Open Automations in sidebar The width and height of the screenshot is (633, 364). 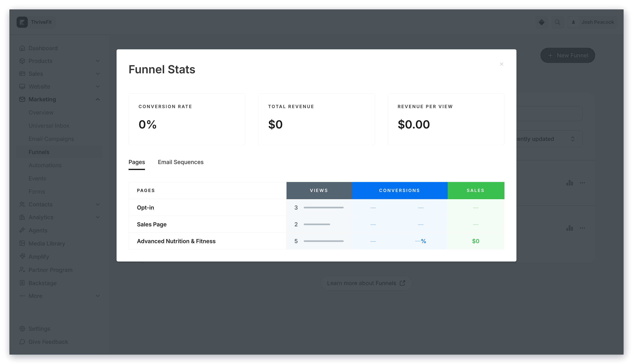pyautogui.click(x=45, y=165)
